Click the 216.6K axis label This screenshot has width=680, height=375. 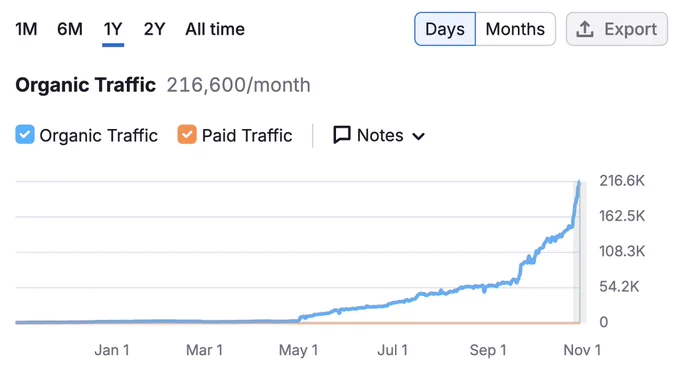[622, 180]
